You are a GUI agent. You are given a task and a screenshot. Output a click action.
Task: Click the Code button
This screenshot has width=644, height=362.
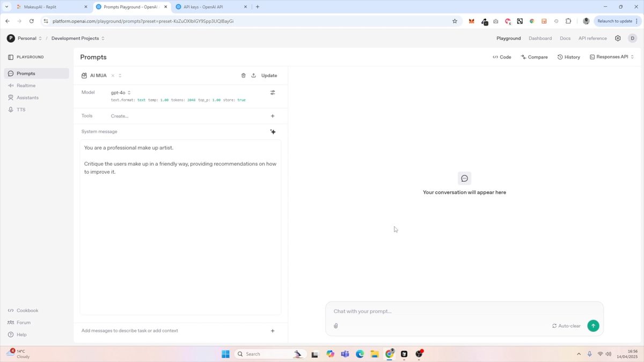tap(502, 57)
